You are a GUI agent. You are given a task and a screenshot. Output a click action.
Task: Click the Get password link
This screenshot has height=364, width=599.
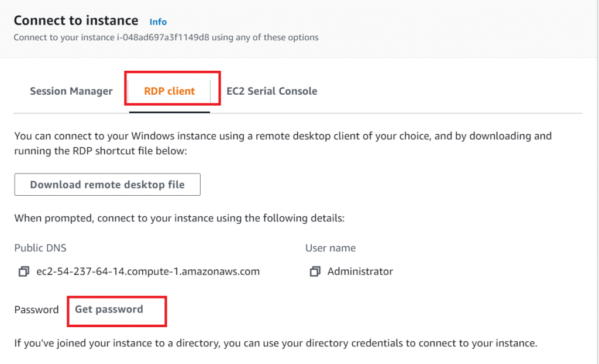tap(109, 310)
